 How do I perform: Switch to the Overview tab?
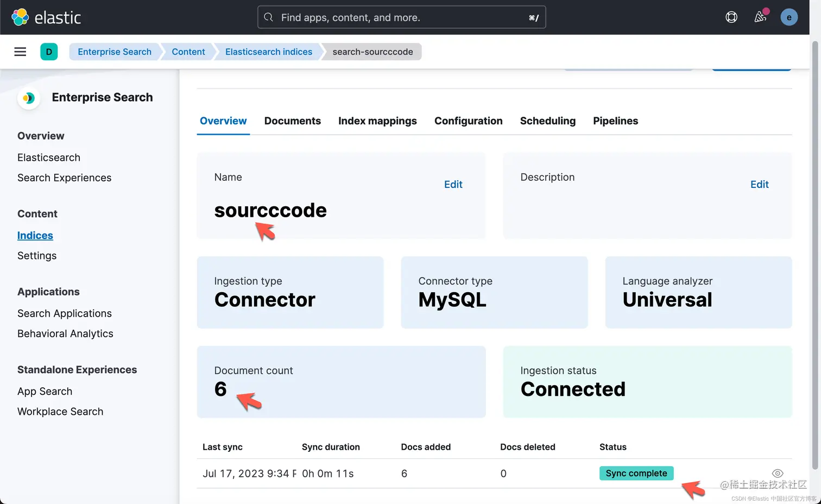tap(223, 121)
